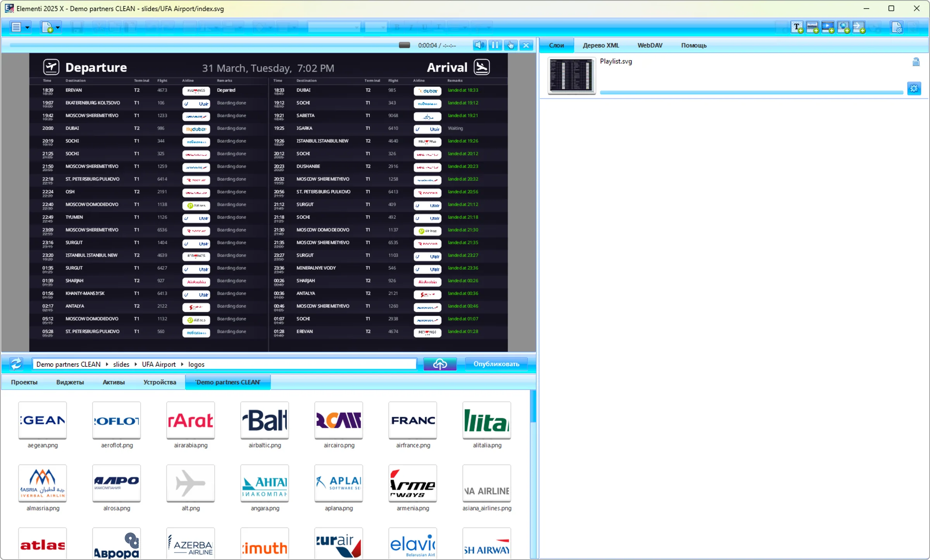Click the IGARKA arrival row marked Waiting
Image resolution: width=930 pixels, height=560 pixels.
pos(388,129)
